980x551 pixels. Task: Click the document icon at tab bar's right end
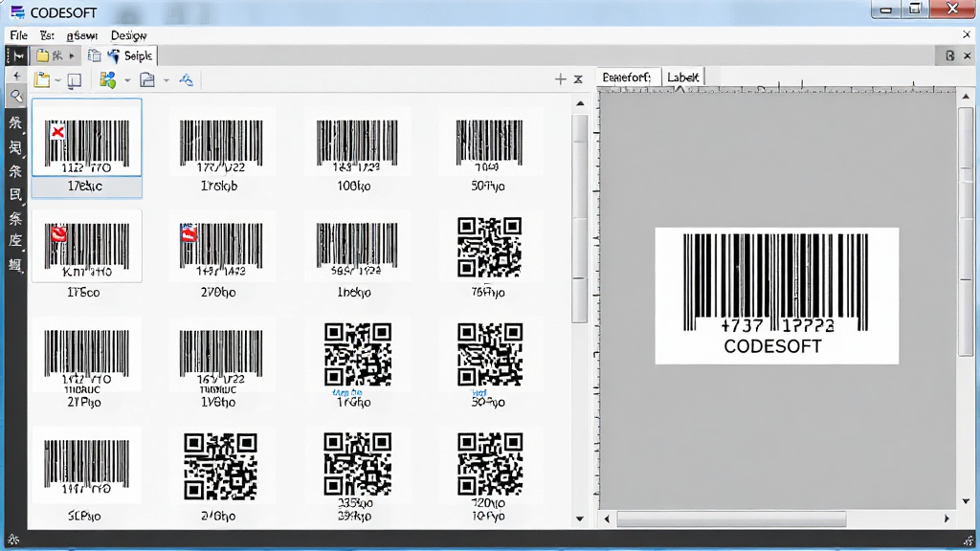pos(950,55)
